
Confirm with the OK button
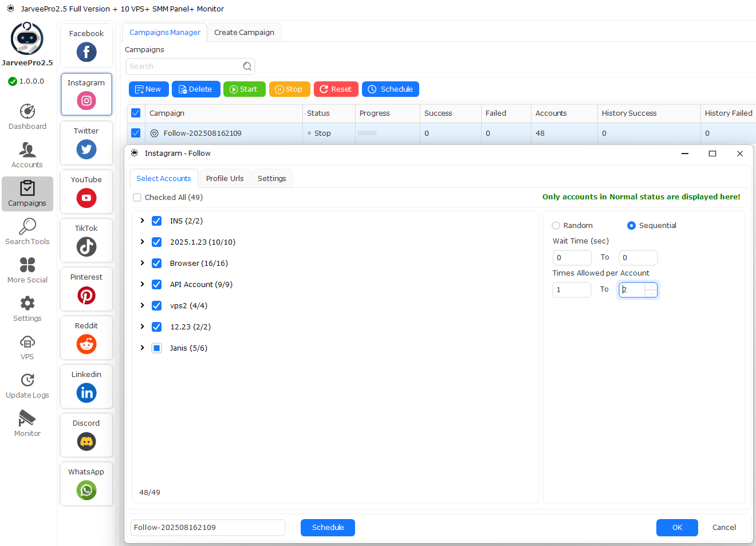[x=677, y=528]
